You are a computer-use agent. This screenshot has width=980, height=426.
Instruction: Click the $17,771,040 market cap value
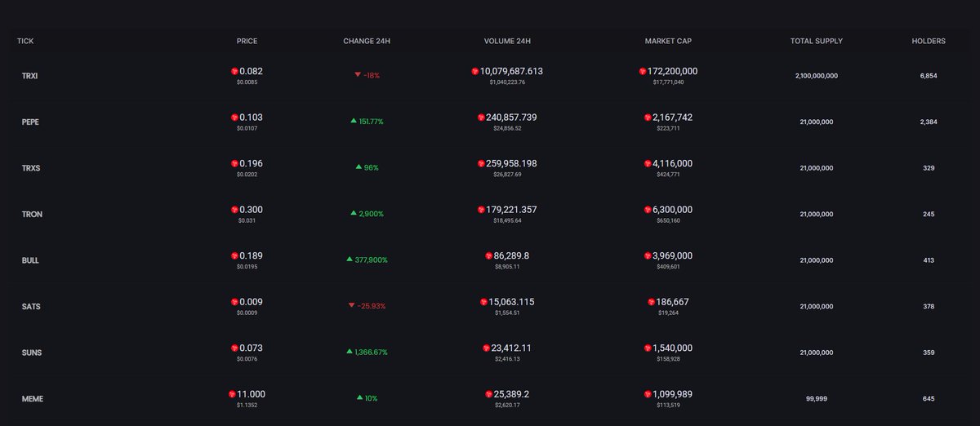668,82
